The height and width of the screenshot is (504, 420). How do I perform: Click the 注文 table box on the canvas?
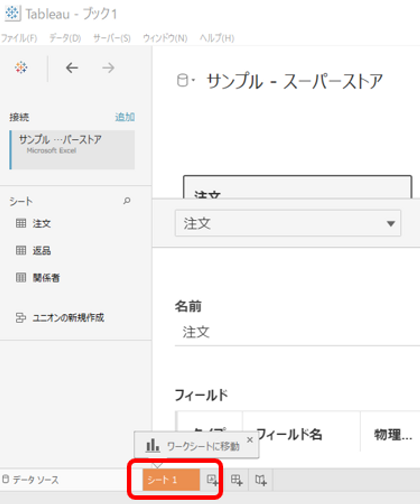[297, 187]
